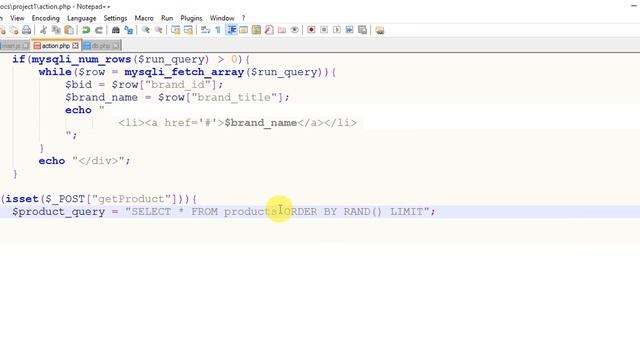The image size is (640, 360).
Task: Open the Folder as Workspace icon
Action: click(x=282, y=30)
